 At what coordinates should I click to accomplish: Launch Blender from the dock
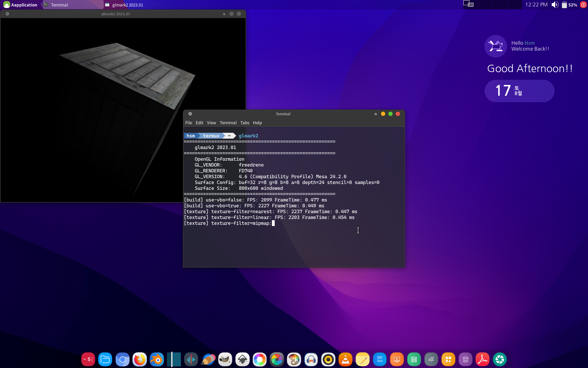click(x=157, y=359)
